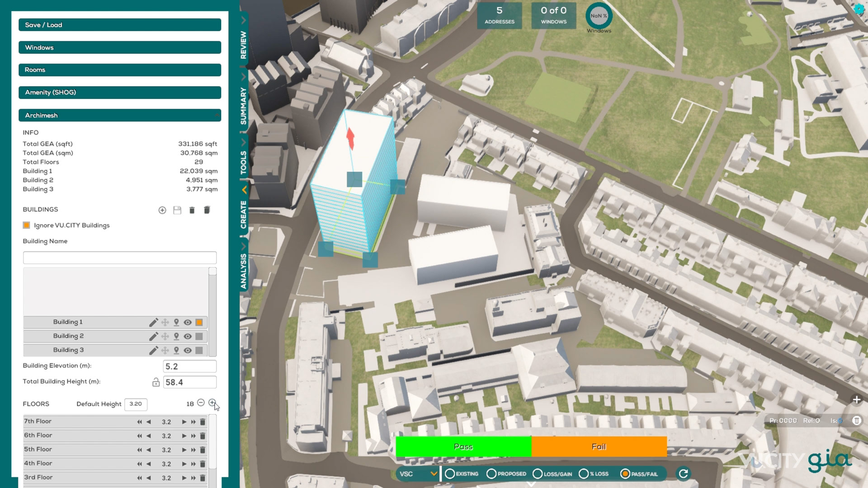Screen dimensions: 868x488
Task: Remove a floor with the minus icon
Action: point(201,403)
